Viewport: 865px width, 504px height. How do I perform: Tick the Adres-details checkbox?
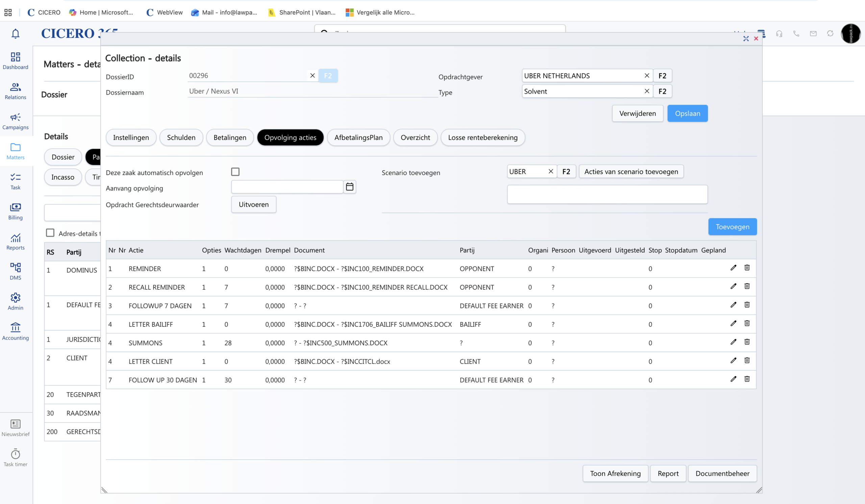coord(50,233)
